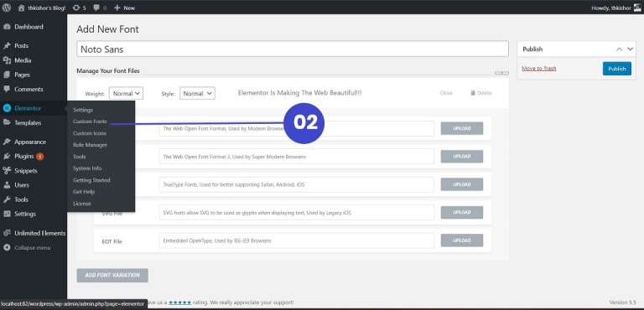Click Upload for TrueType Fonts file
This screenshot has width=644, height=310.
[462, 184]
